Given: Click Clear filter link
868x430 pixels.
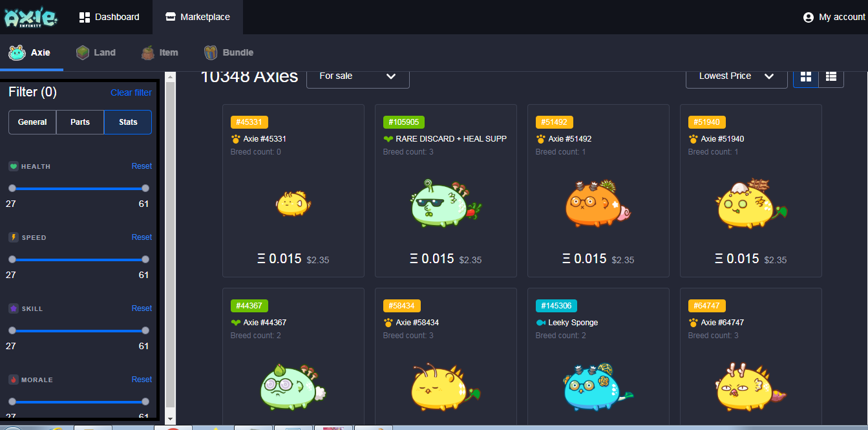Looking at the screenshot, I should pyautogui.click(x=131, y=92).
